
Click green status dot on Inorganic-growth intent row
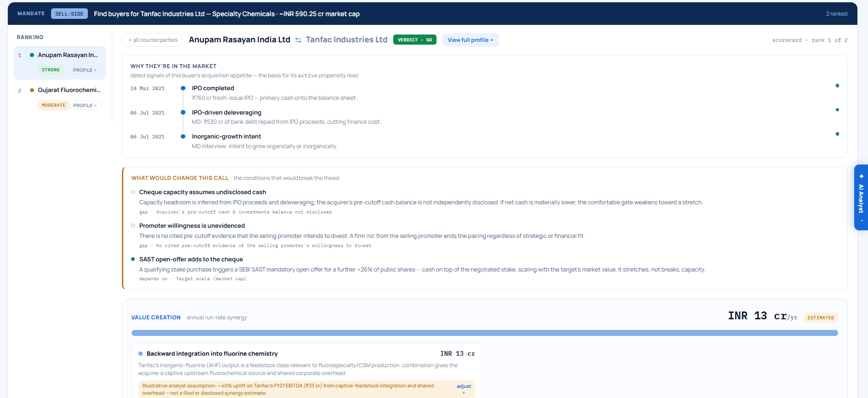tap(837, 134)
